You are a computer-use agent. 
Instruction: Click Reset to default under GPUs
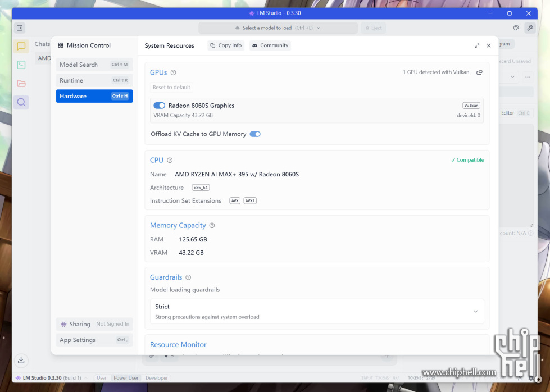(x=171, y=88)
